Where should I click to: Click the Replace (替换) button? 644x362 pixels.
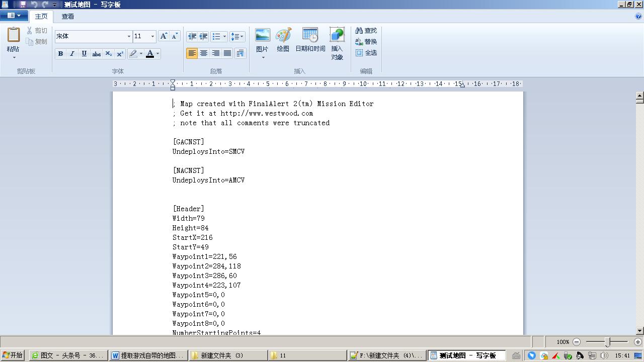(x=366, y=42)
